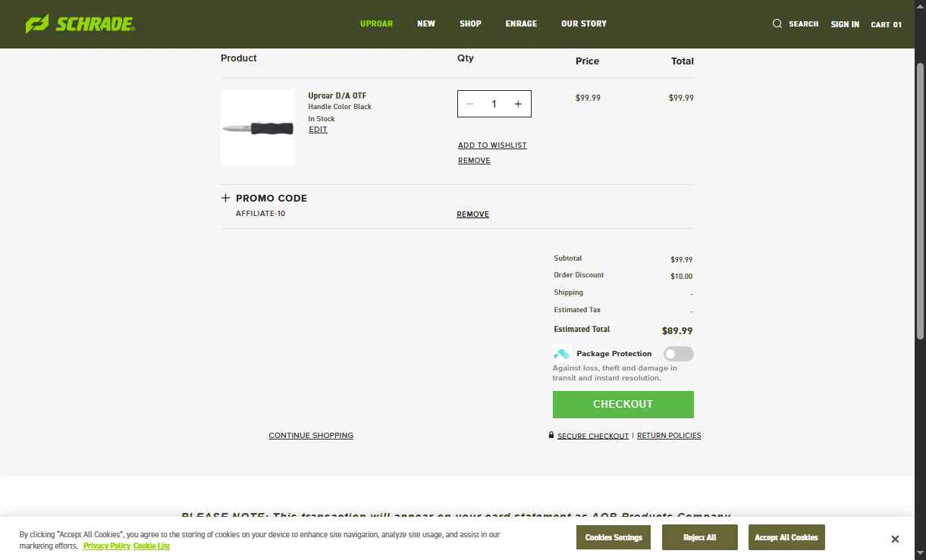Click SIGN IN in the header
Screen dimensions: 926x560
pos(845,24)
